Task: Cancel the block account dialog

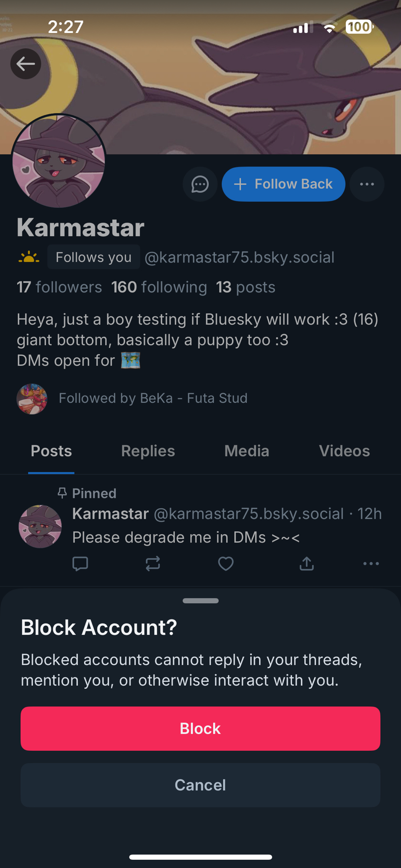Action: click(200, 785)
